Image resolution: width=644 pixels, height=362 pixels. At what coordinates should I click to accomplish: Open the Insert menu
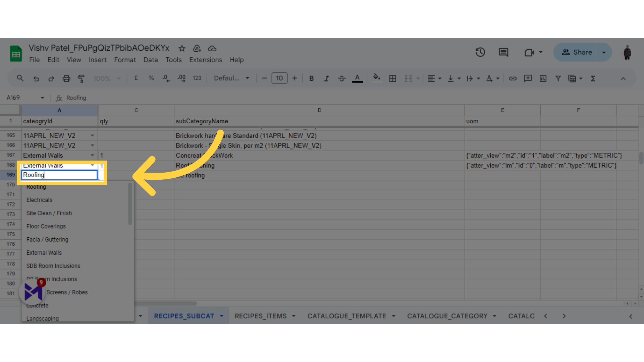pyautogui.click(x=97, y=60)
